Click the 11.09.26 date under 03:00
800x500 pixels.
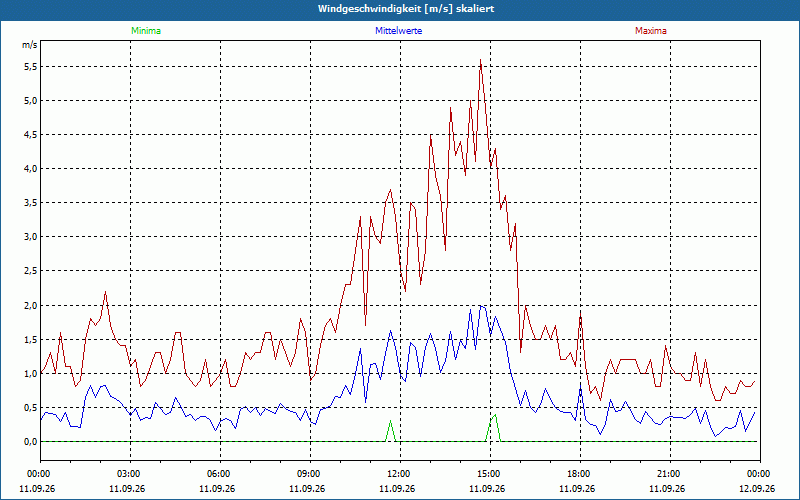pyautogui.click(x=127, y=488)
